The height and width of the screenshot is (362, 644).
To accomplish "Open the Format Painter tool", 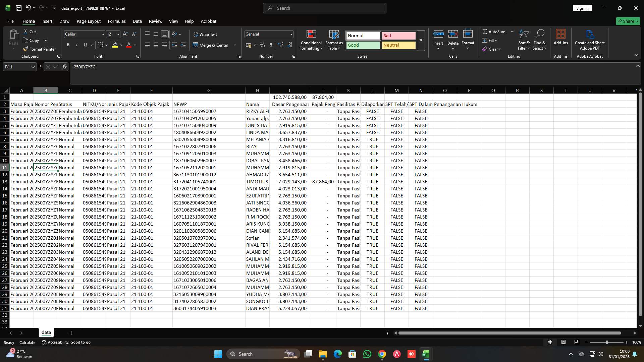I will (x=39, y=49).
